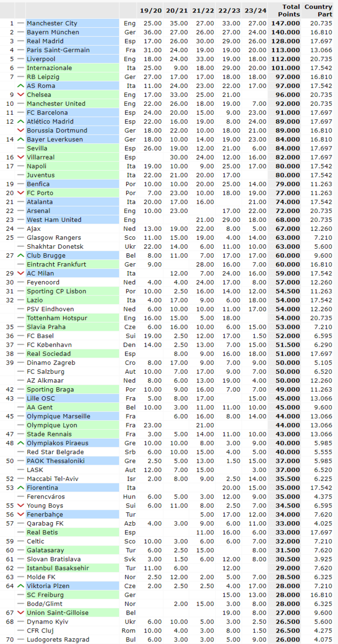
Task: Click the up arrow next to Atlético Madrid
Action: (x=20, y=122)
